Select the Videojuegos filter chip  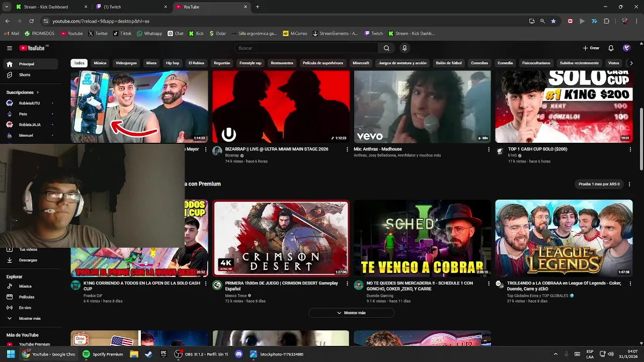tap(126, 63)
